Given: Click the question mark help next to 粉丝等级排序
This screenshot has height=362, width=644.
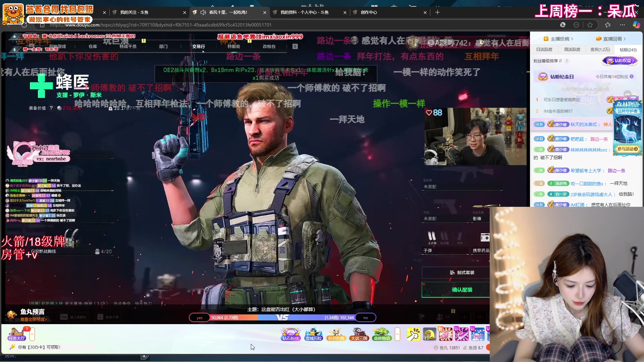Looking at the screenshot, I should click(x=567, y=61).
